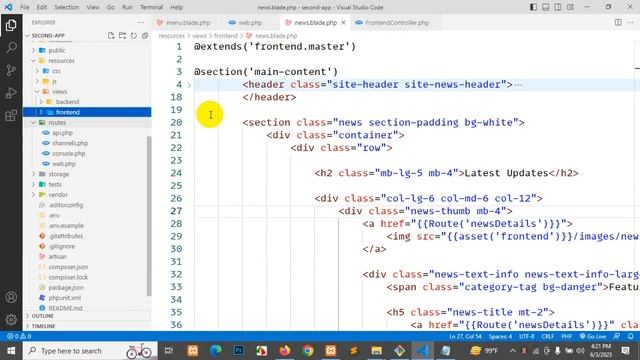Split the editor to the right
Viewport: 640px width, 360px height.
click(618, 22)
